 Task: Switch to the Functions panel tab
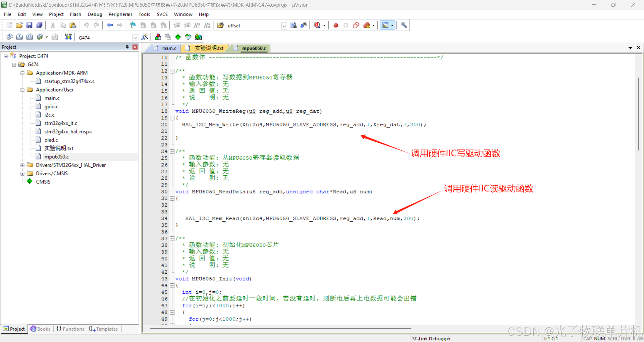tap(70, 329)
